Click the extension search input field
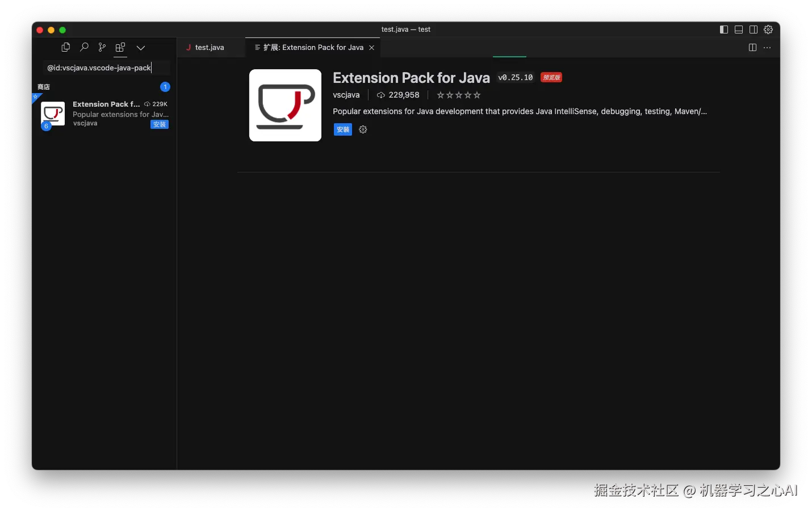Screen dimensions: 812x512 tap(107, 68)
